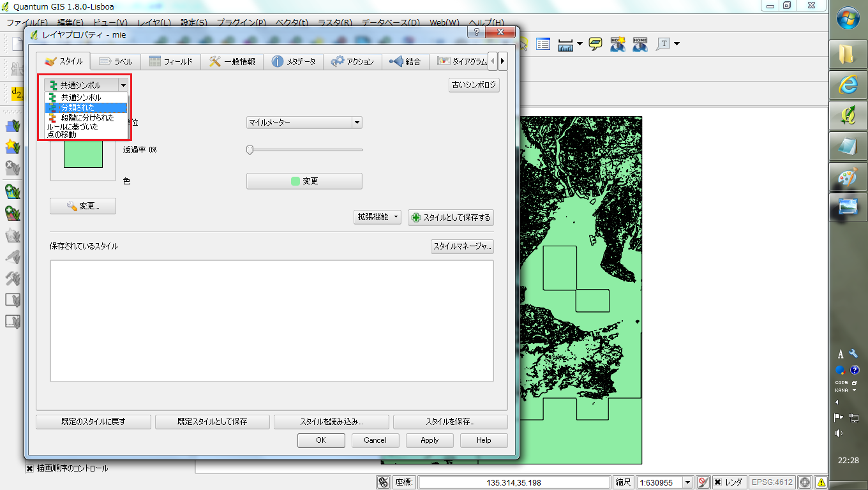
Task: Select the measure line ruler tool
Action: point(565,44)
